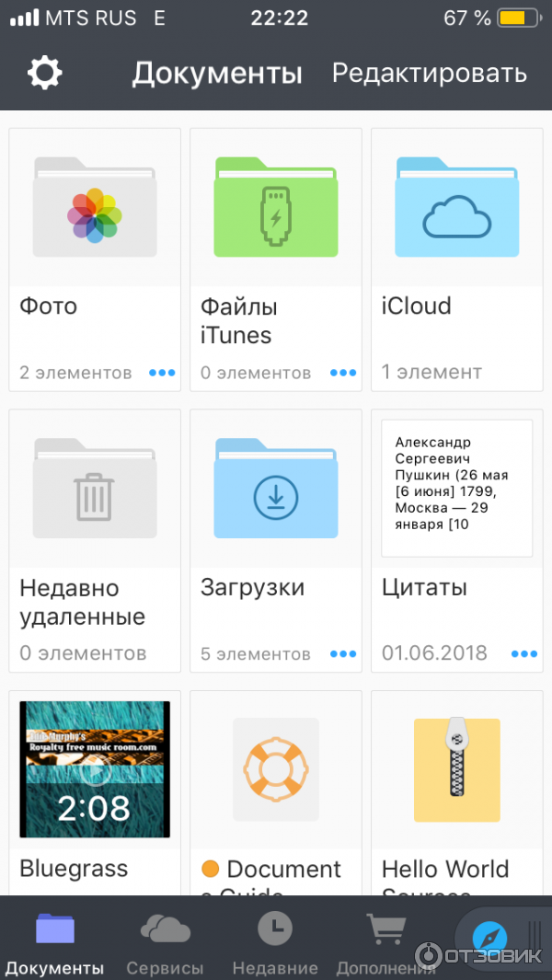Expand the options dots for Файлы iTunes

pyautogui.click(x=343, y=373)
